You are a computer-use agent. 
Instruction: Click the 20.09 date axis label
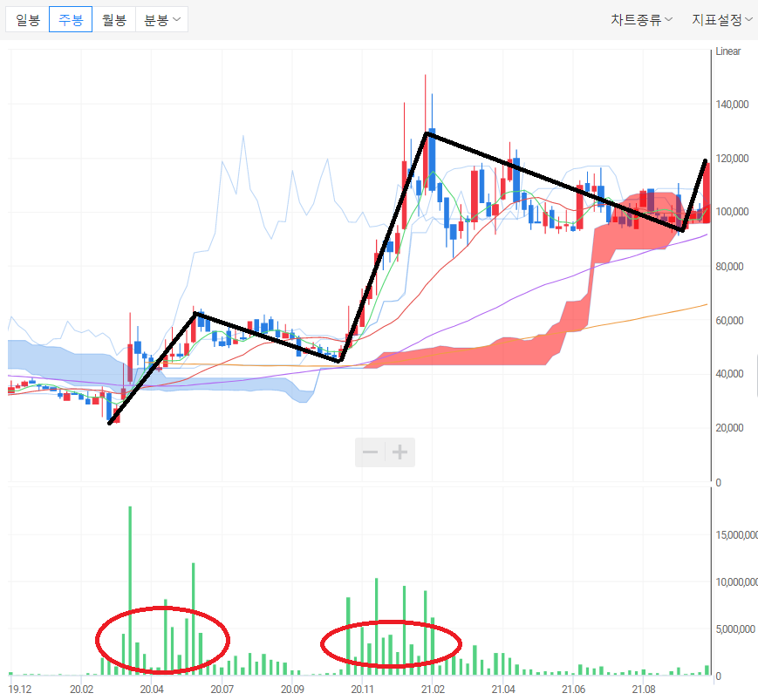292,690
